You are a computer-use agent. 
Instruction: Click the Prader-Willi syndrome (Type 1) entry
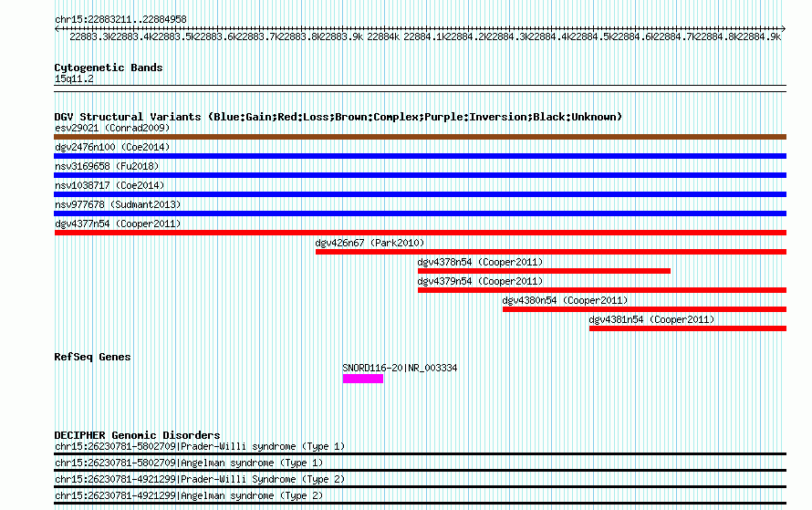click(200, 446)
